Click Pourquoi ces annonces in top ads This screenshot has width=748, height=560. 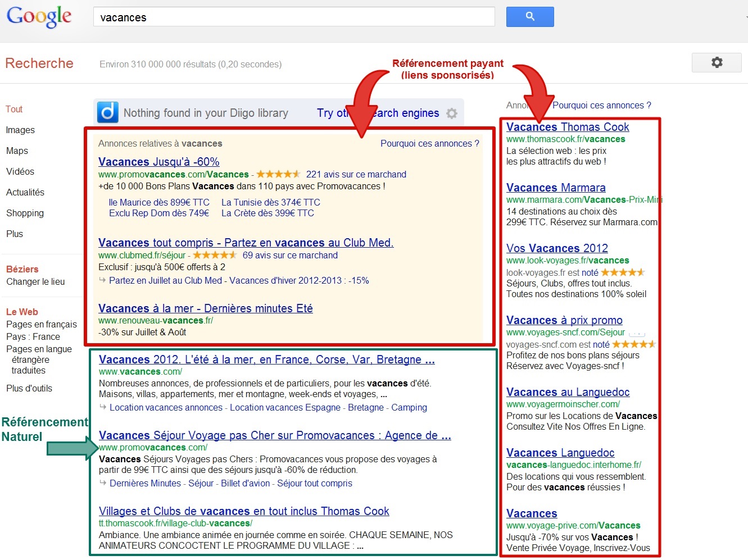pos(430,143)
